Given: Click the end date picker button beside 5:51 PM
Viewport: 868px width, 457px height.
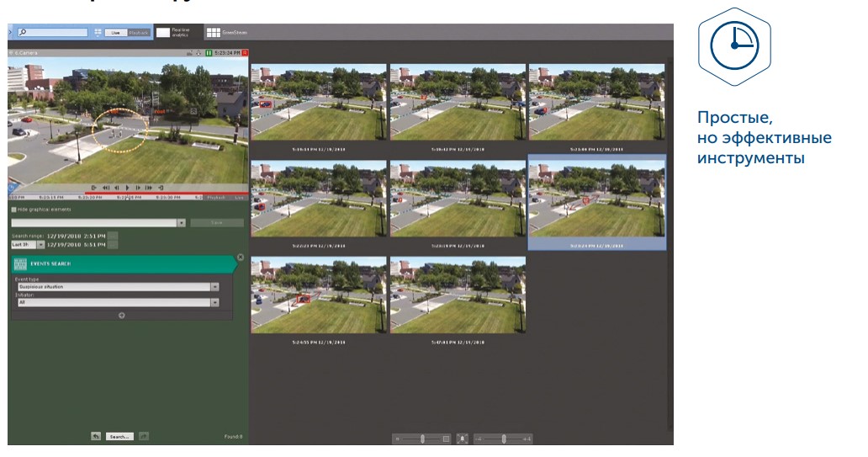Looking at the screenshot, I should click(113, 245).
